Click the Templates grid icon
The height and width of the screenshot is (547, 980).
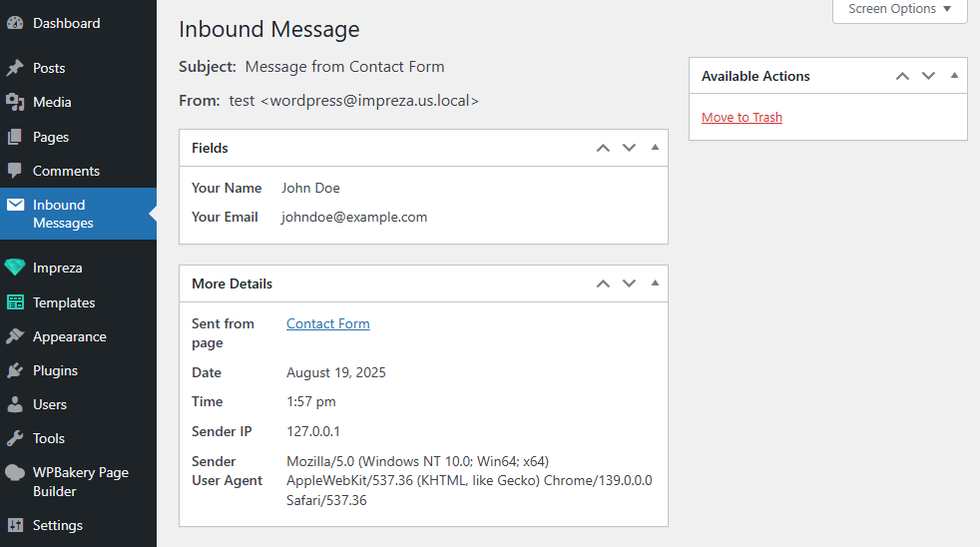click(x=15, y=302)
